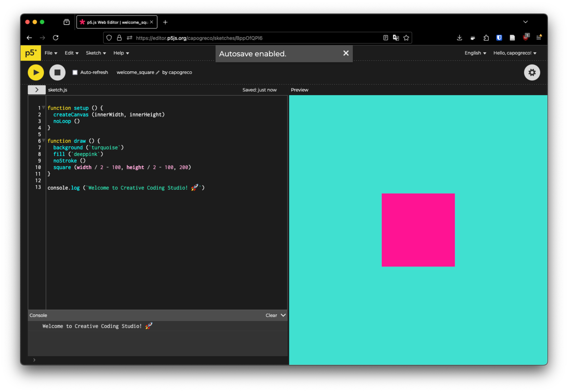Viewport: 568px width, 392px height.
Task: Toggle the Auto-refresh checkbox
Action: [x=75, y=72]
